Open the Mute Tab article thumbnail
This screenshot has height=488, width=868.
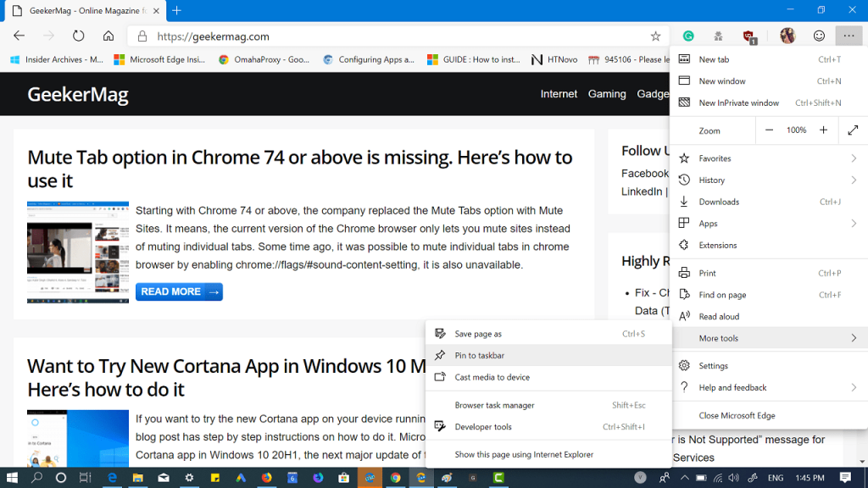pos(78,252)
